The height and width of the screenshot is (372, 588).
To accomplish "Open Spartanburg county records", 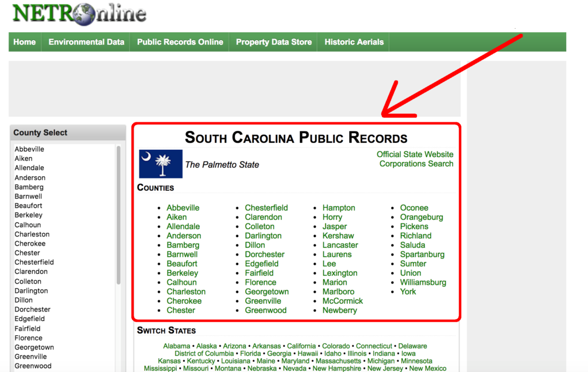I will point(423,254).
